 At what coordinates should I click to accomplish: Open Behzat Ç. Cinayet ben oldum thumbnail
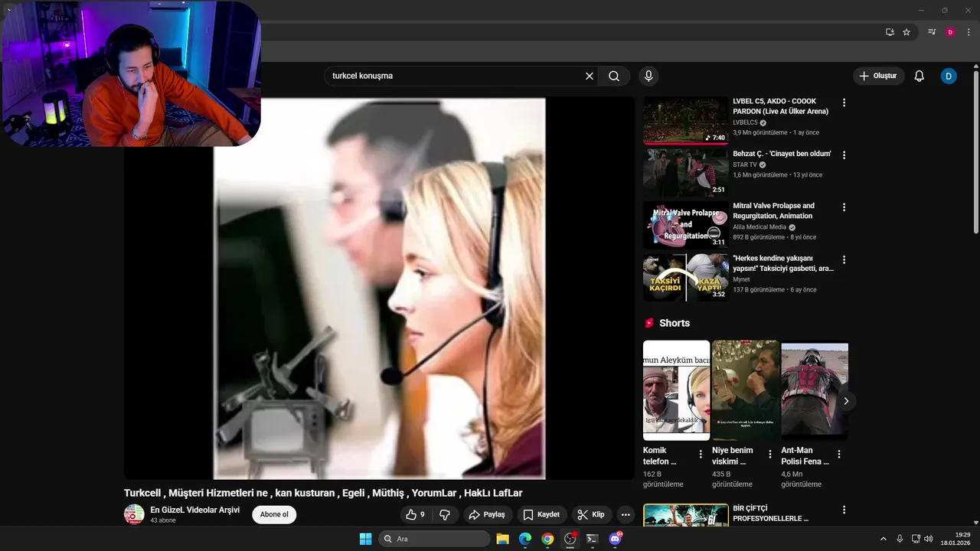click(685, 172)
